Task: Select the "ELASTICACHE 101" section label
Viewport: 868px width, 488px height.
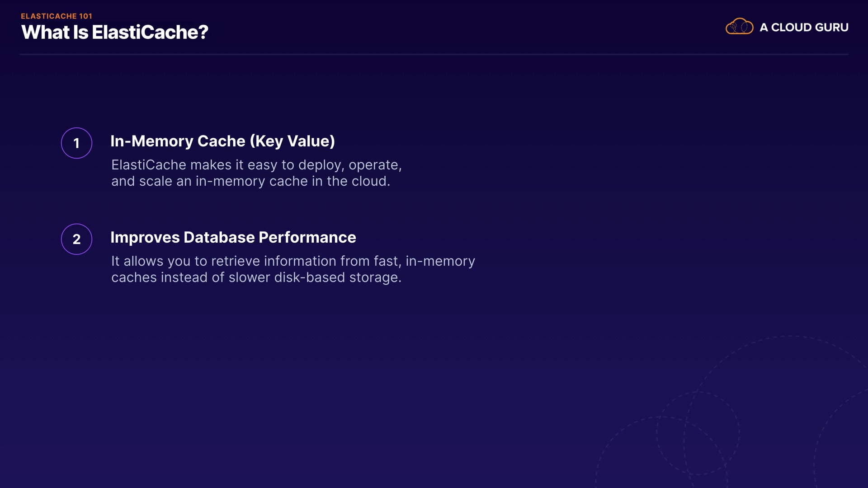Action: pos(57,16)
